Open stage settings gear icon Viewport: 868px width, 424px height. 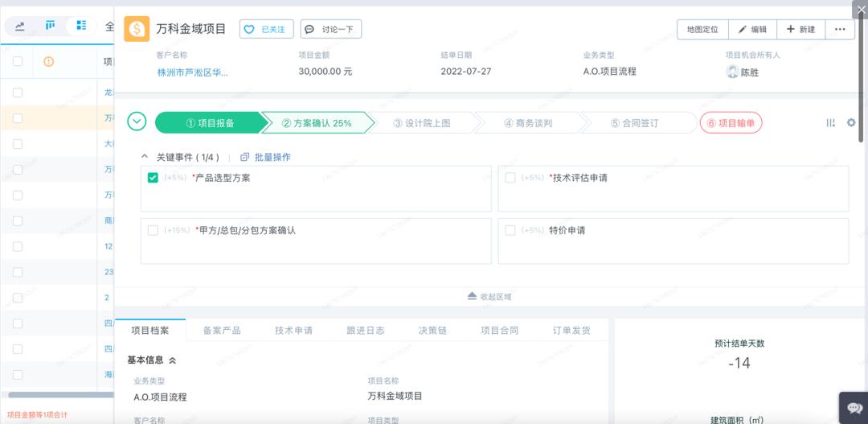851,123
